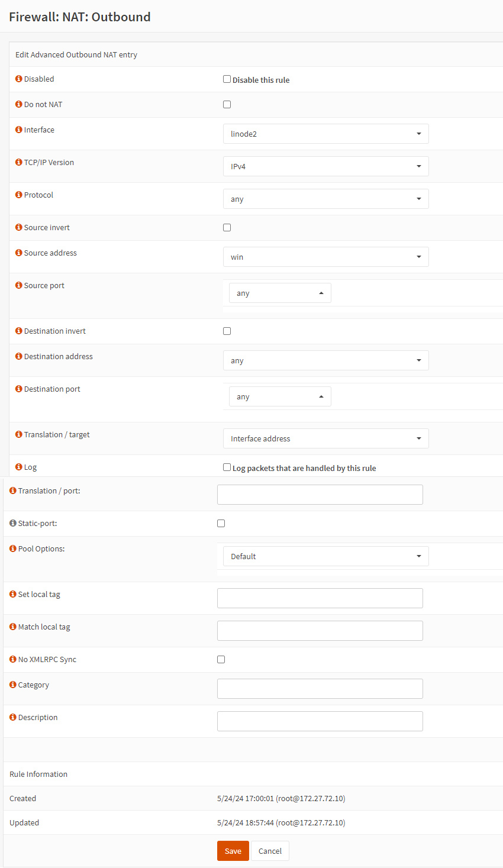Click the info icon beside Do not NAT
The width and height of the screenshot is (503, 868).
tap(19, 104)
